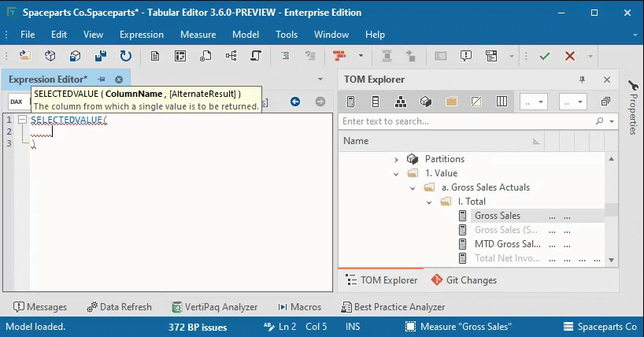Click the TOM Explorer search field
The image size is (644, 337).
pos(466,121)
